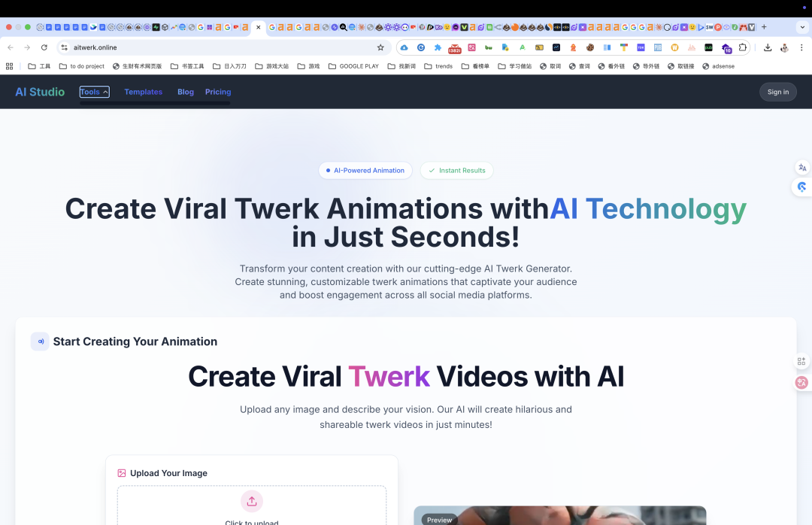Open the black 'pub' extension
Screen dimensions: 812x525
tap(708, 47)
